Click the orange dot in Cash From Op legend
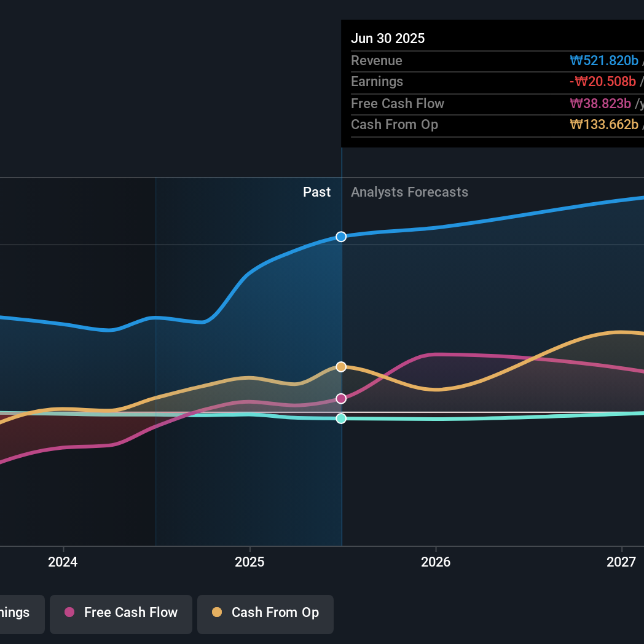Image resolution: width=644 pixels, height=644 pixels. (x=216, y=612)
